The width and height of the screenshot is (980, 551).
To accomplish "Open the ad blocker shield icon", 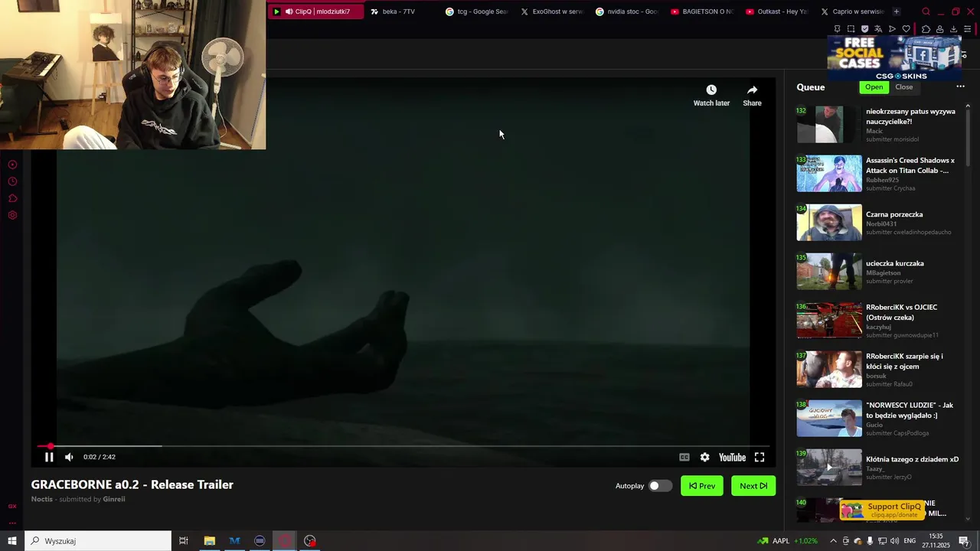I will (865, 29).
